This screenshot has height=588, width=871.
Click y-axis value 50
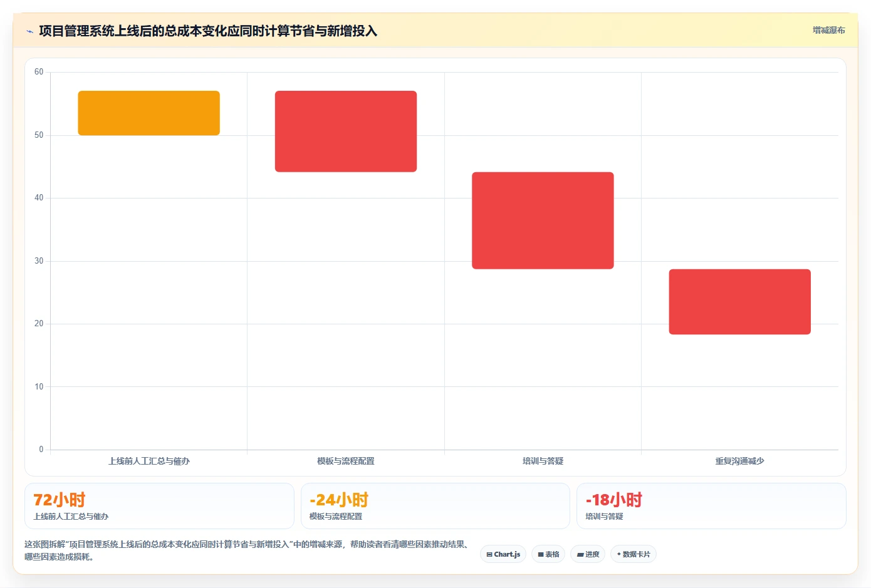click(39, 135)
